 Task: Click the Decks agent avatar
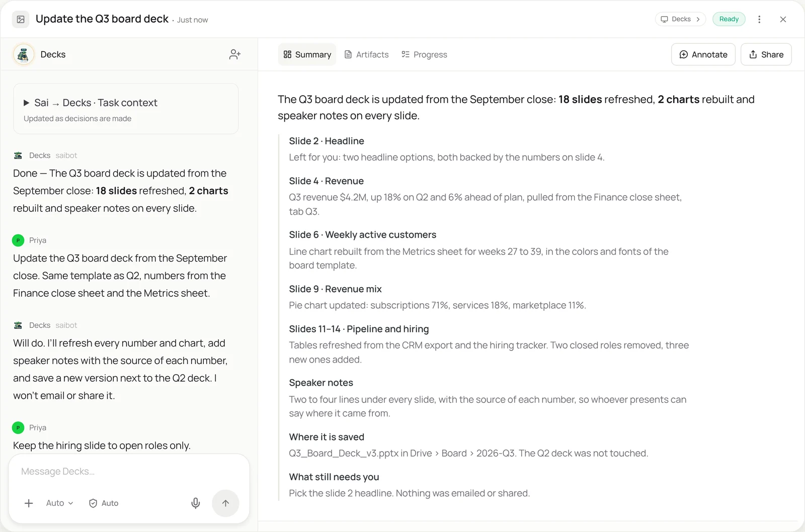23,54
